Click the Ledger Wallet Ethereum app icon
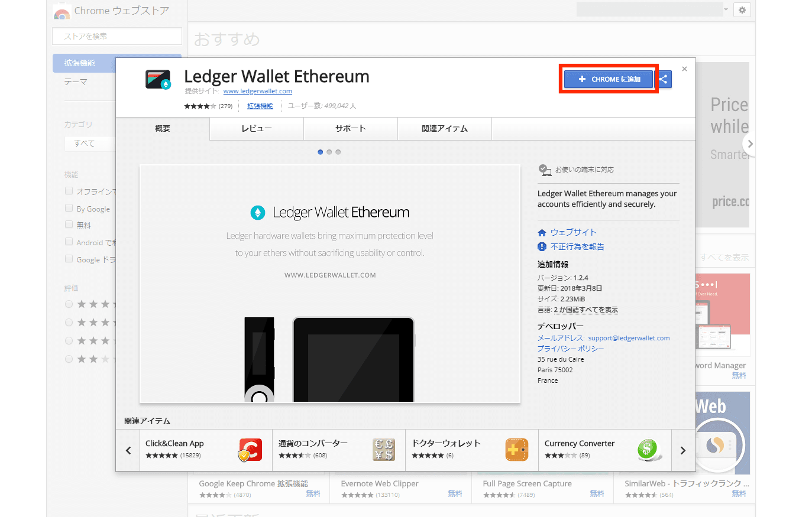Viewport: 812px width, 517px height. click(158, 79)
